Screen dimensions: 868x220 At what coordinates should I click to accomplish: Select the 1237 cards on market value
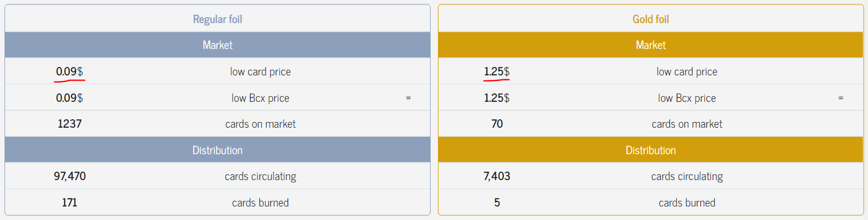coord(69,124)
